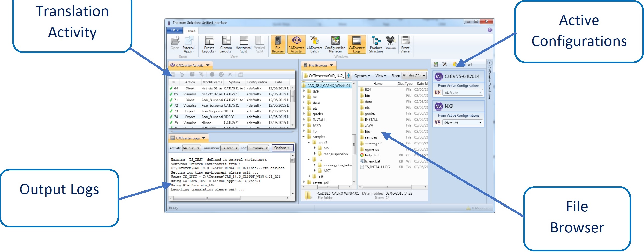Screen dimensions: 644x252
Task: Toggle the CADverter Logs window button
Action: pyautogui.click(x=357, y=44)
